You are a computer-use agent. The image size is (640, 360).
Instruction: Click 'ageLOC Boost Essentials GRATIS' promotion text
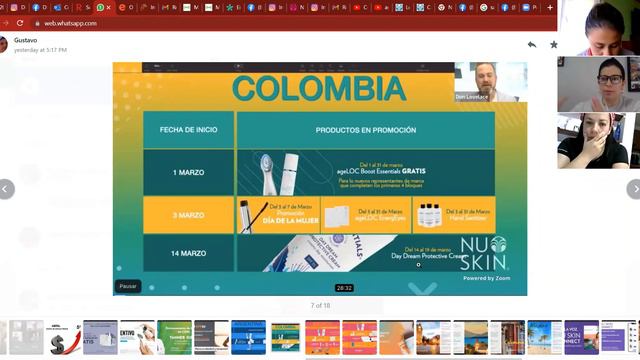point(381,171)
